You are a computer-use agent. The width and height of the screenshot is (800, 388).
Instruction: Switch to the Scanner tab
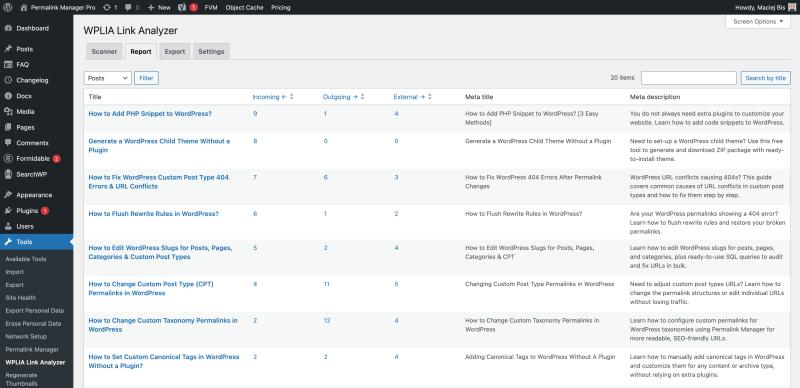tap(104, 52)
